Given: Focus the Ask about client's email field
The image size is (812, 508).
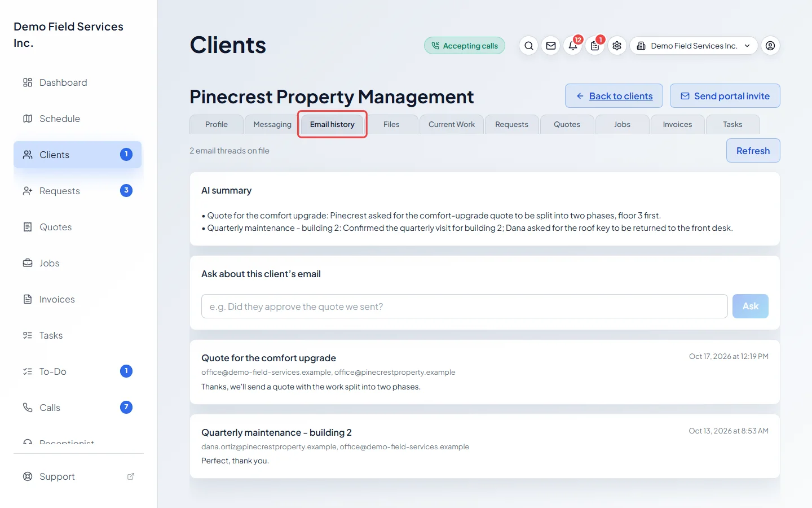Looking at the screenshot, I should pos(465,306).
